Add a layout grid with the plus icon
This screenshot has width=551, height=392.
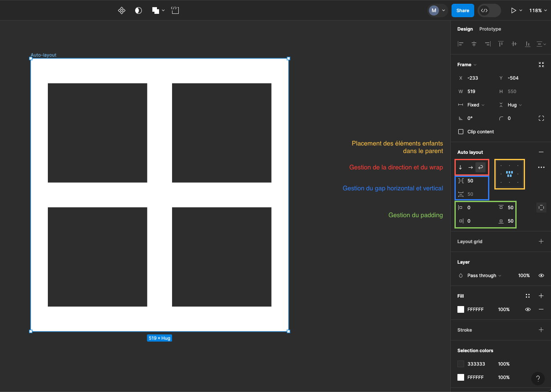tap(541, 241)
